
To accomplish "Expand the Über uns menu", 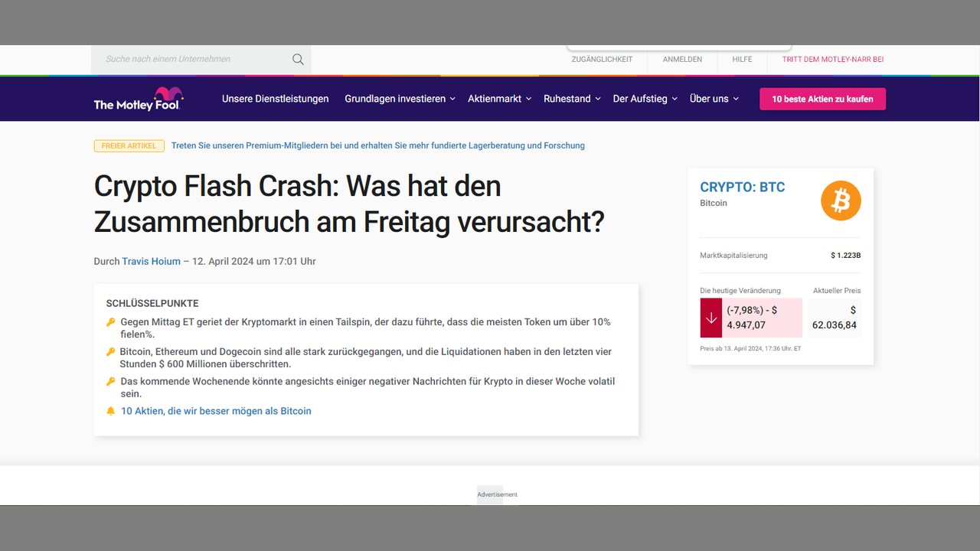I will click(x=714, y=99).
